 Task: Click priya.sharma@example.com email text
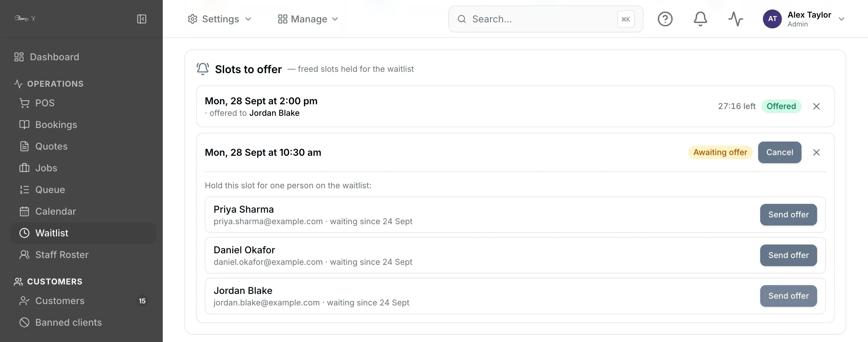pos(268,221)
